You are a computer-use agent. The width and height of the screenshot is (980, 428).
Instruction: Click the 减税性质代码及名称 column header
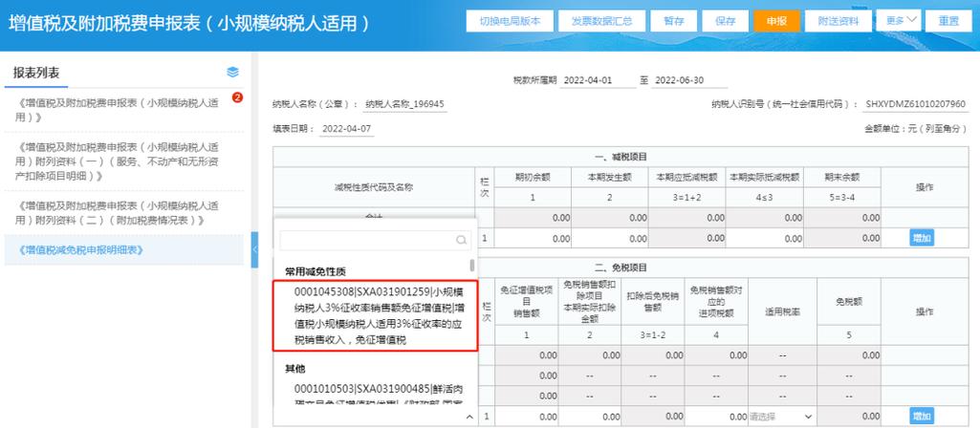(x=373, y=187)
